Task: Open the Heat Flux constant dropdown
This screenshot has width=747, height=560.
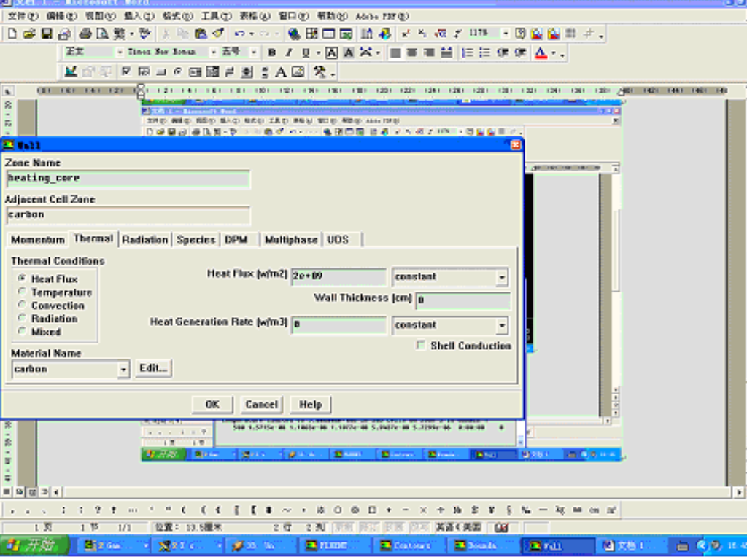Action: click(x=501, y=277)
